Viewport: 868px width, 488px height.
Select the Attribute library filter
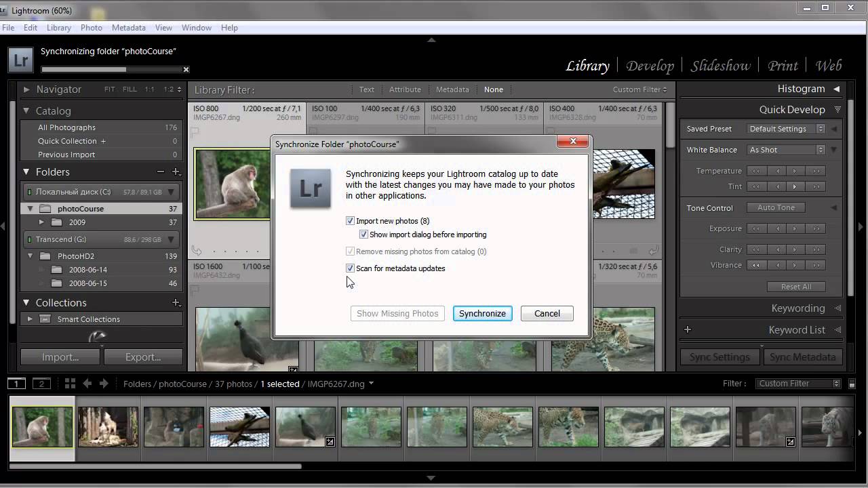coord(405,89)
